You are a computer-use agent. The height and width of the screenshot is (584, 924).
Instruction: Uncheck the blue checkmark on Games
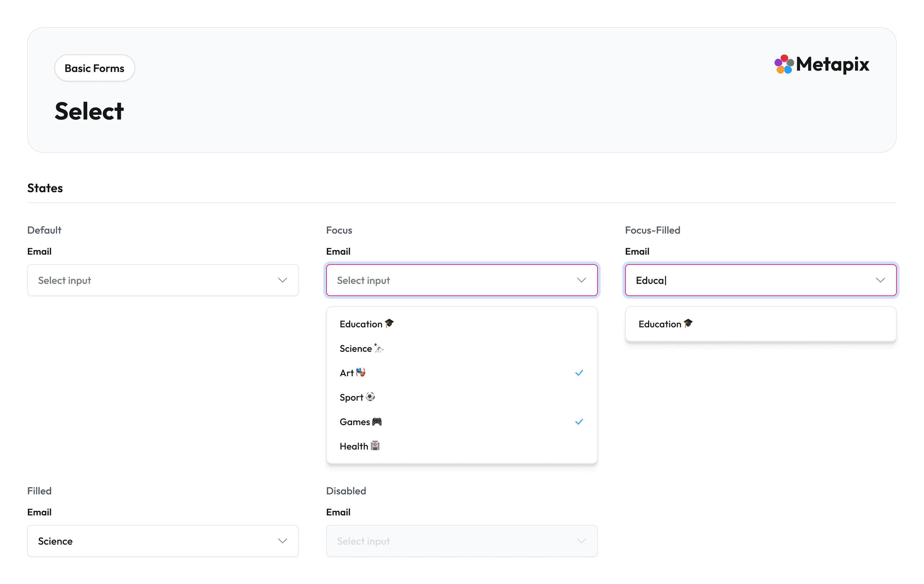pyautogui.click(x=579, y=422)
